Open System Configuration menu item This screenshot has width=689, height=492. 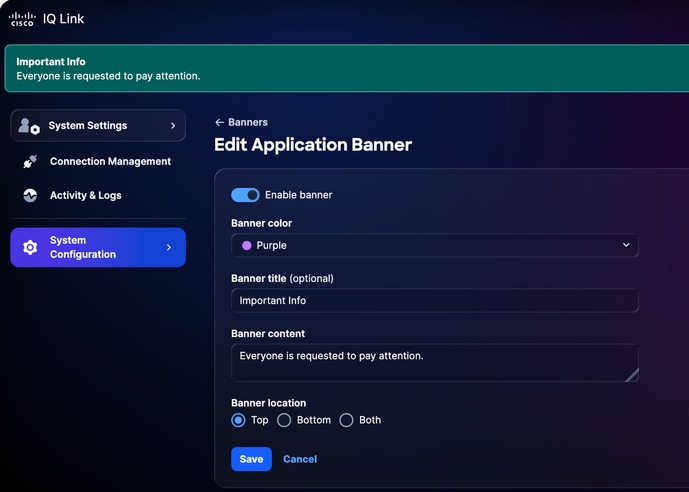pyautogui.click(x=98, y=247)
